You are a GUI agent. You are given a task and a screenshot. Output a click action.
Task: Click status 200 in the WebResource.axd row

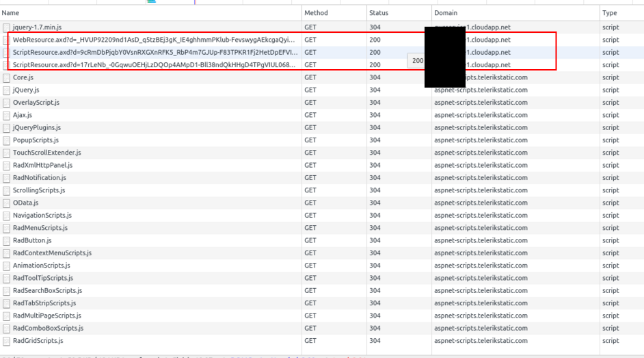pos(375,40)
